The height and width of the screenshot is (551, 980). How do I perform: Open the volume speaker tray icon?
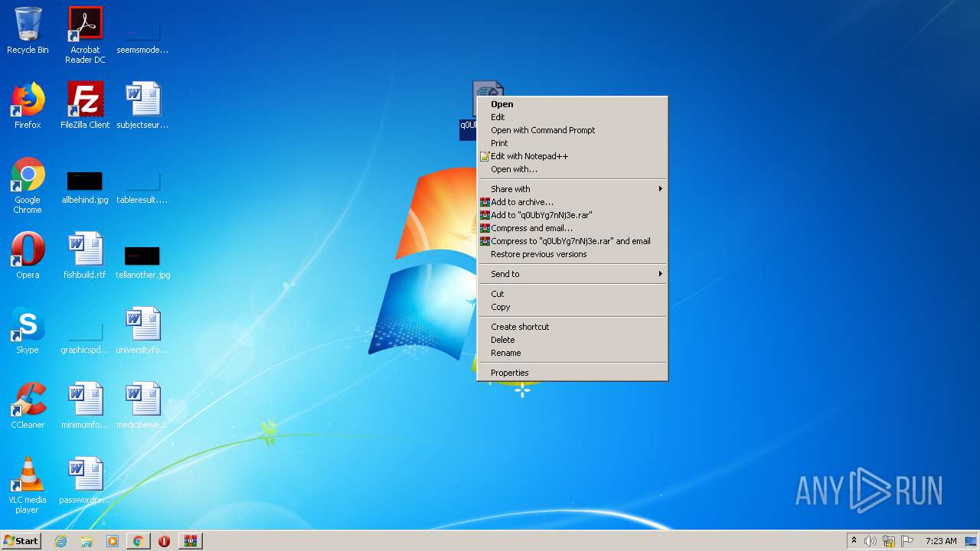coord(871,541)
